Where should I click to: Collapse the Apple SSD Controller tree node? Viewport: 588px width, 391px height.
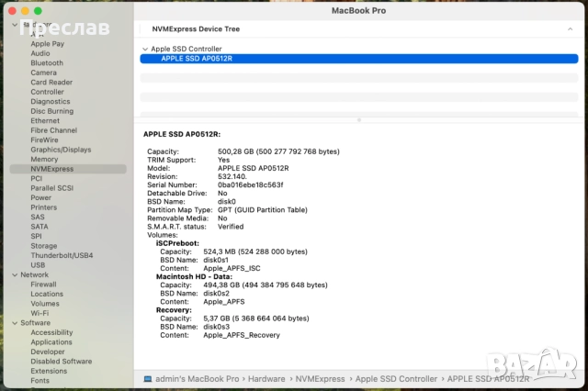tap(145, 49)
